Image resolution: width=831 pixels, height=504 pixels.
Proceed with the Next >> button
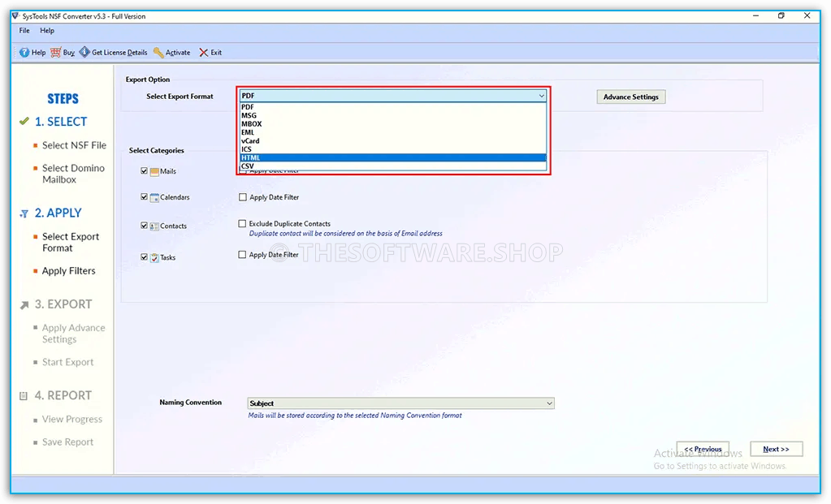[x=777, y=449]
